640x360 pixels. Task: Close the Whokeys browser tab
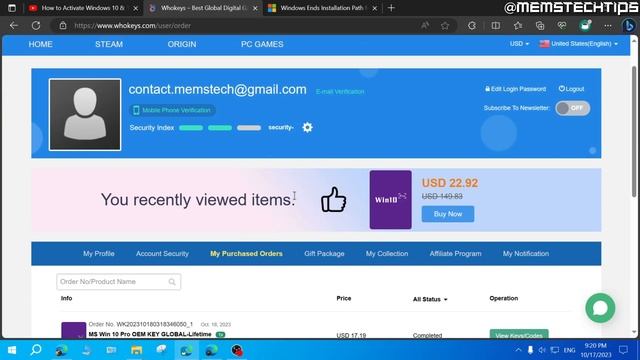(255, 8)
